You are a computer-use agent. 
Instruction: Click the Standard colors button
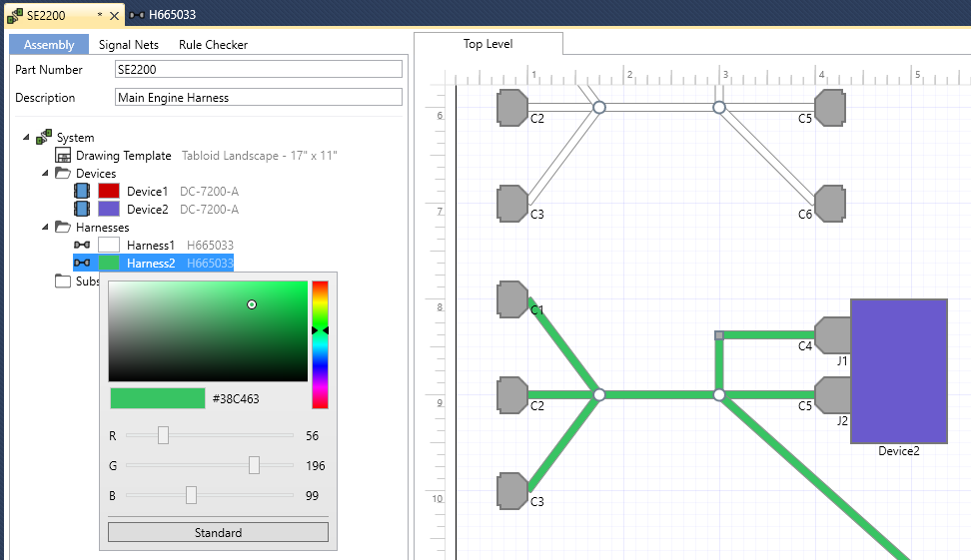(218, 532)
